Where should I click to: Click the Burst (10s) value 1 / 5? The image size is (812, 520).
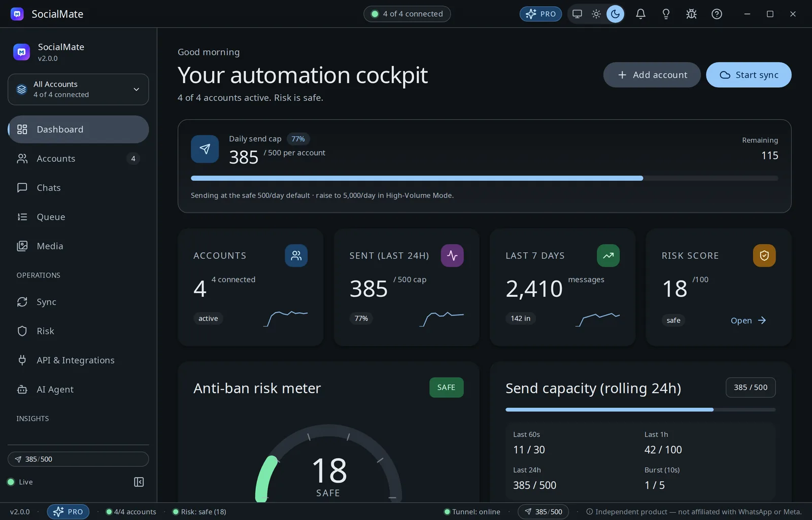(x=654, y=485)
